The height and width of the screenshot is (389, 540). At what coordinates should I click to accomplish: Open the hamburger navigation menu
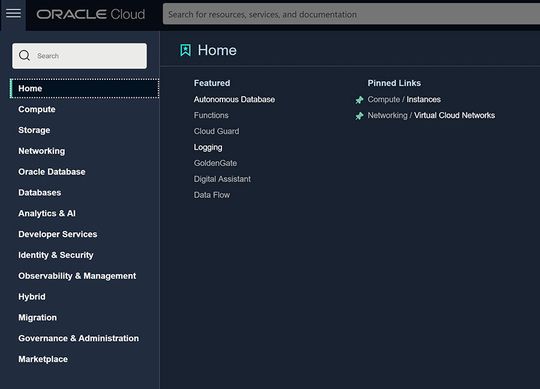coord(13,14)
